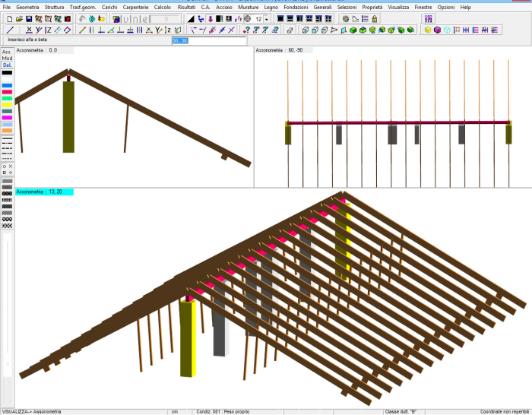Toggle the Mod mode button
The width and height of the screenshot is (532, 415).
click(x=7, y=59)
